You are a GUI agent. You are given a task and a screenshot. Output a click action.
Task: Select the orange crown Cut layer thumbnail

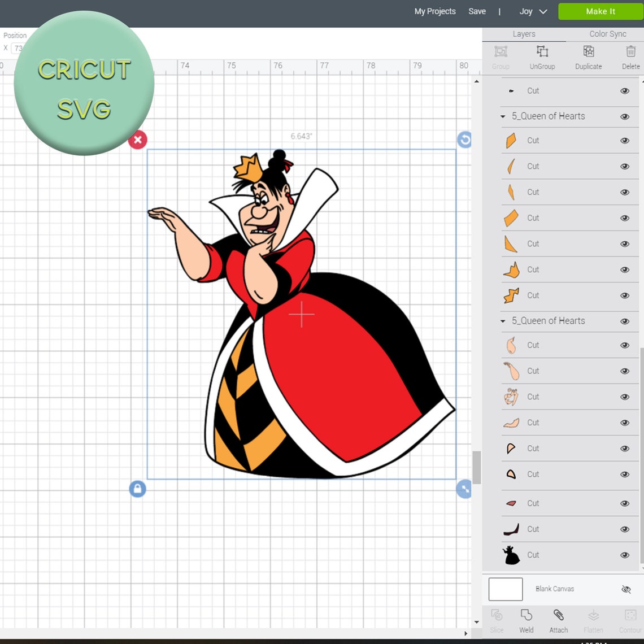(511, 270)
